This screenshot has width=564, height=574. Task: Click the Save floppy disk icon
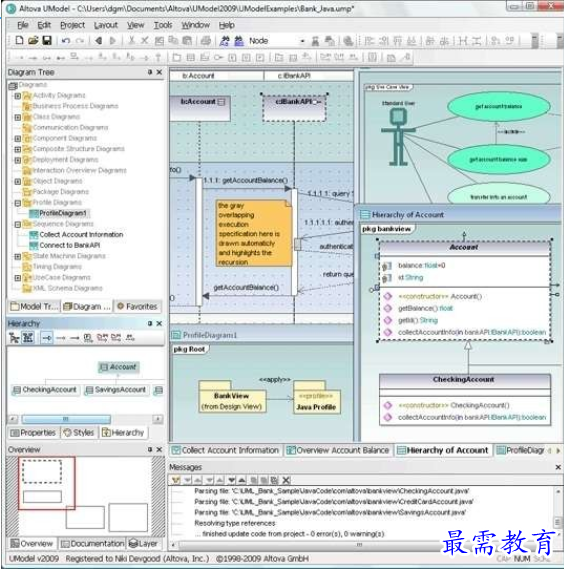[47, 41]
